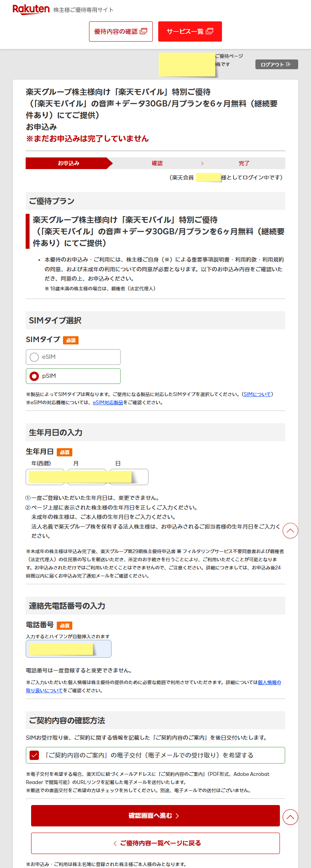Image resolution: width=311 pixels, height=868 pixels.
Task: Click the 必須 badge next to 電話番号
Action: click(65, 625)
